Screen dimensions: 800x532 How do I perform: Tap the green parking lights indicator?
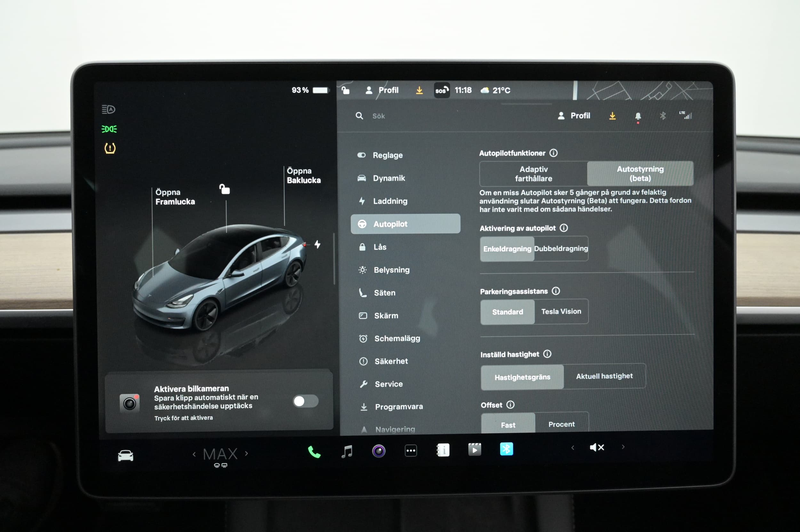coord(109,129)
